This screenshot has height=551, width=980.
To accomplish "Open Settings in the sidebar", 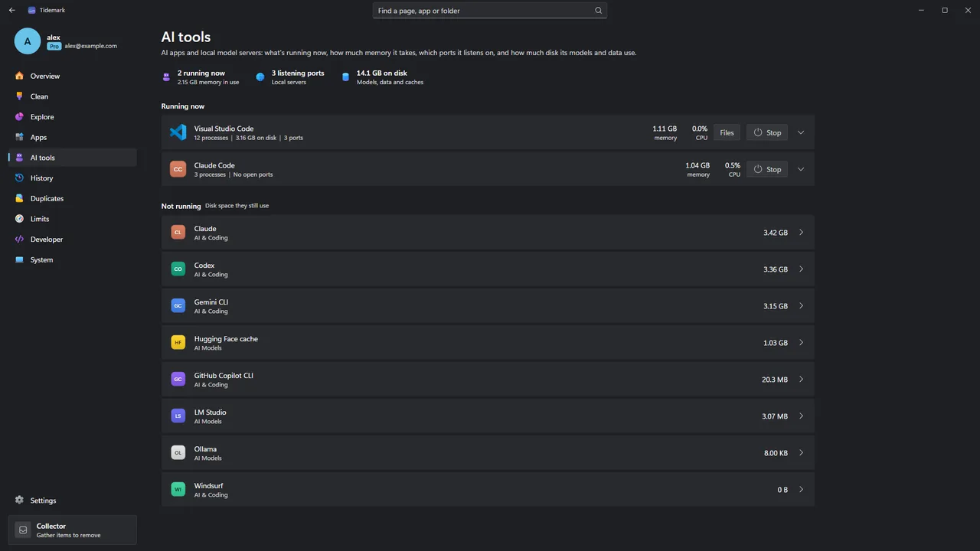I will click(x=73, y=500).
